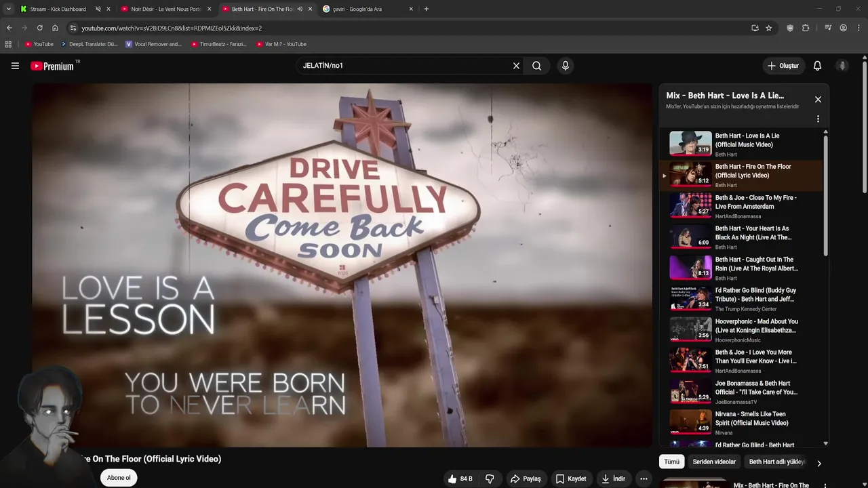The height and width of the screenshot is (488, 868).
Task: Click the address bar URL
Action: coord(172,28)
